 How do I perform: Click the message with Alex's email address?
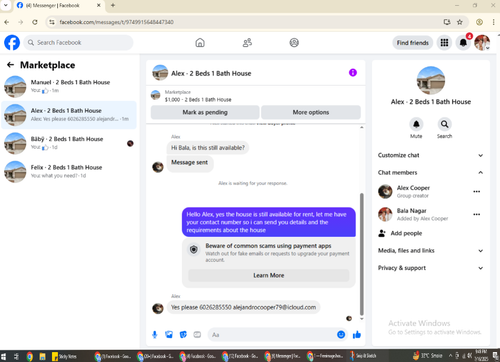pos(244,307)
